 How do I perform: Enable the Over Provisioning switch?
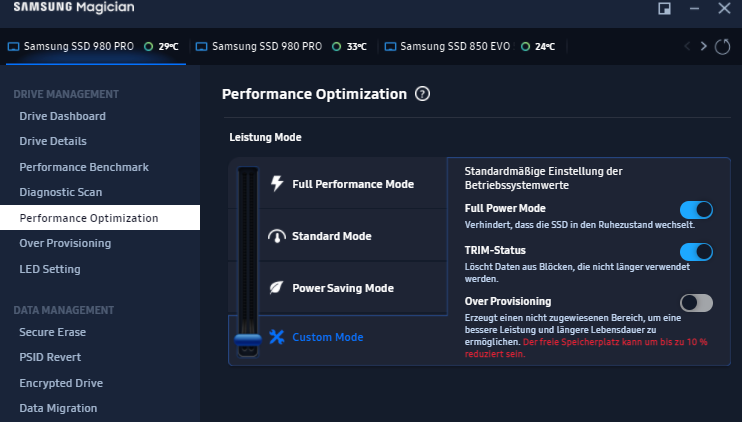click(x=696, y=303)
